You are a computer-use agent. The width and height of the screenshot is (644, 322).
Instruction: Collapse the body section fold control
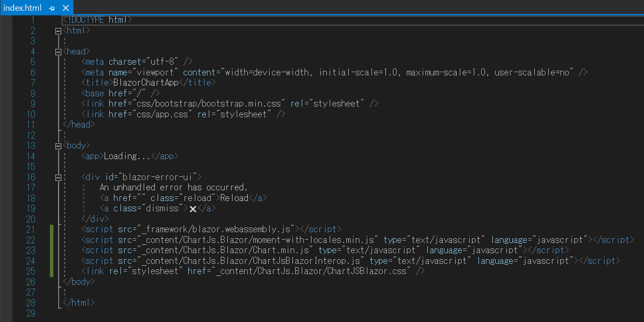tap(58, 145)
